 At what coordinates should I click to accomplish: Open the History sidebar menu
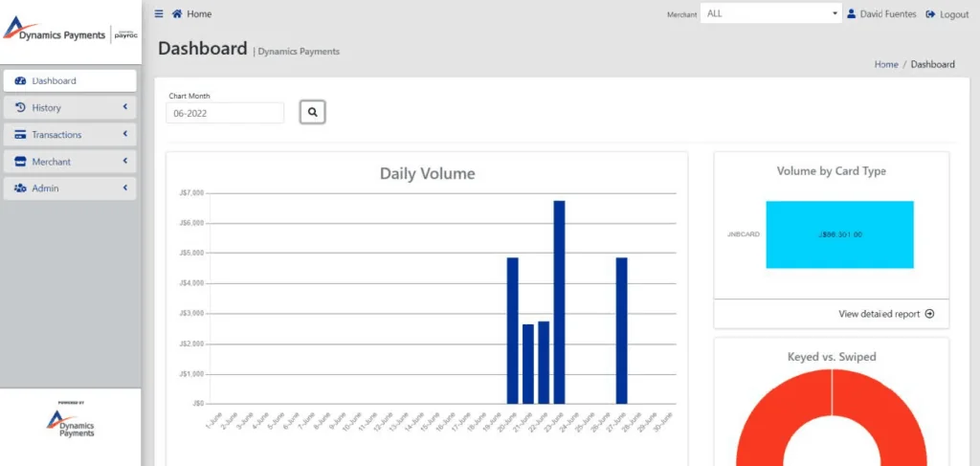(x=69, y=107)
